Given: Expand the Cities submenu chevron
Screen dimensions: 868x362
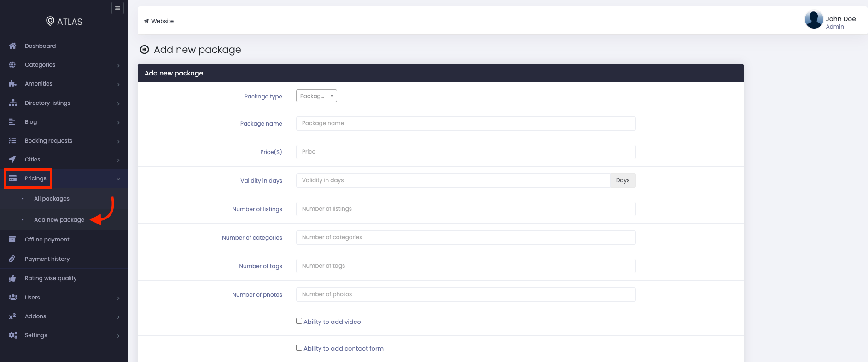Looking at the screenshot, I should point(118,160).
